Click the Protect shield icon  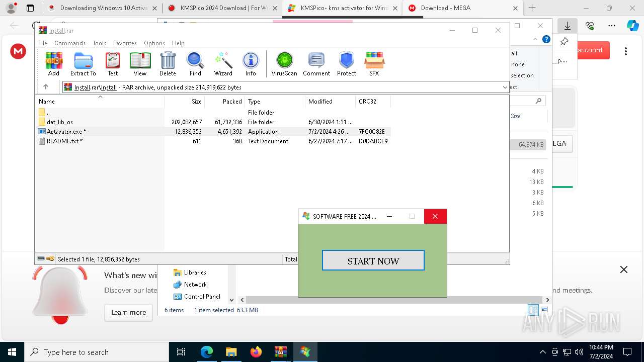tap(347, 64)
